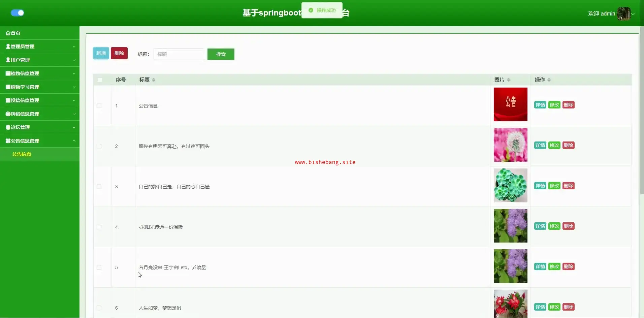
Task: Open 植物信息管理 menu
Action: (40, 73)
